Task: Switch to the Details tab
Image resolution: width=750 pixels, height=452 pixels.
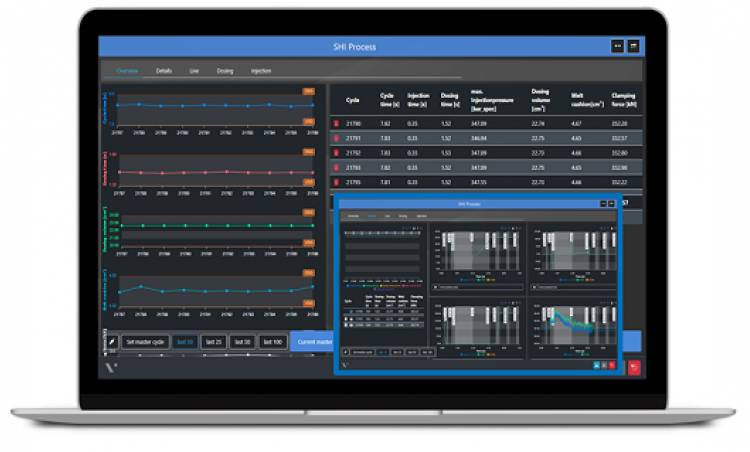Action: [164, 72]
